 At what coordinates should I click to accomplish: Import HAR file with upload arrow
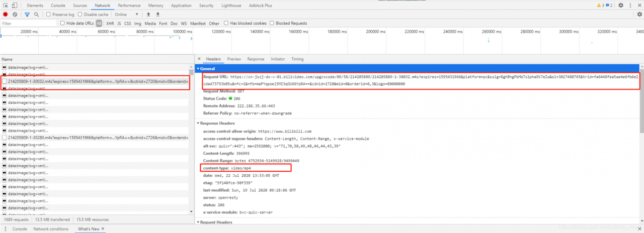click(x=148, y=15)
